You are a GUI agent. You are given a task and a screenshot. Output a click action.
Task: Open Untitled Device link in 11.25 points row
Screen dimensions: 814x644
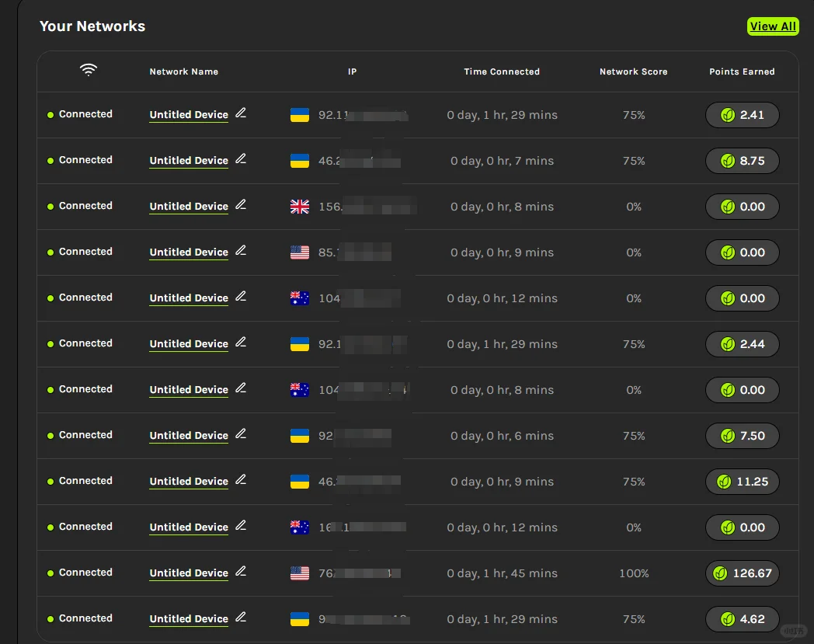click(189, 482)
